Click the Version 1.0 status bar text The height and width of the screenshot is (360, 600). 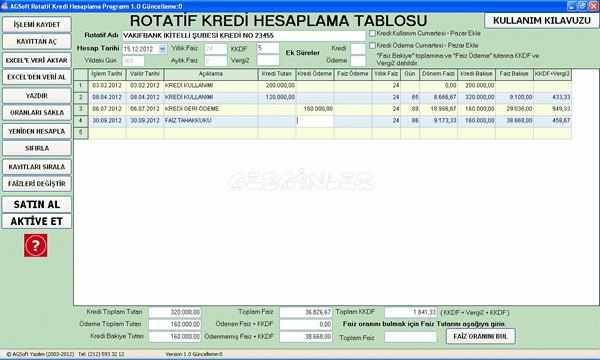194,354
